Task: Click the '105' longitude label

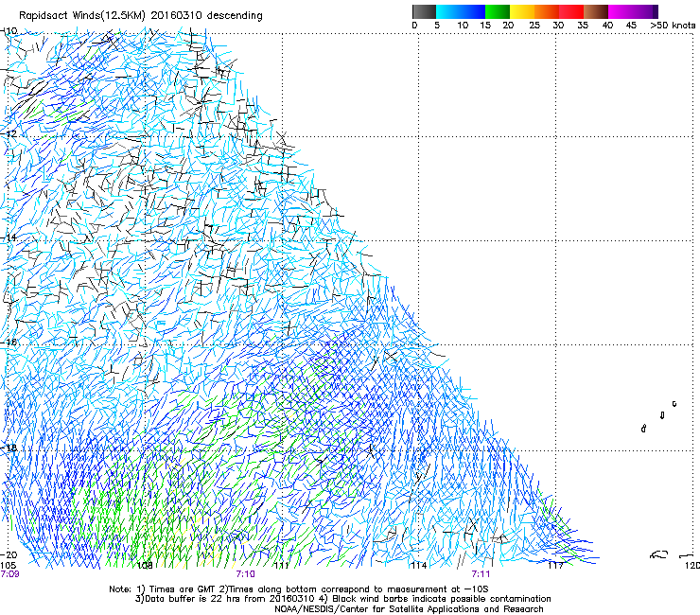Action: pos(8,566)
